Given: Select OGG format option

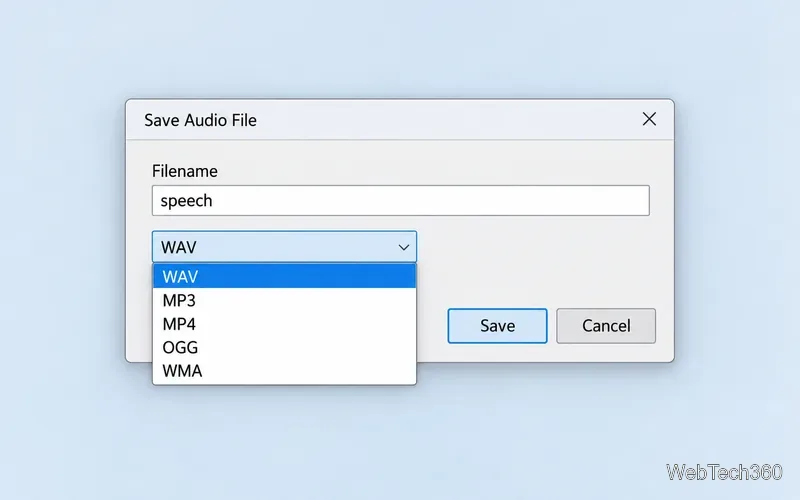Looking at the screenshot, I should [x=284, y=347].
